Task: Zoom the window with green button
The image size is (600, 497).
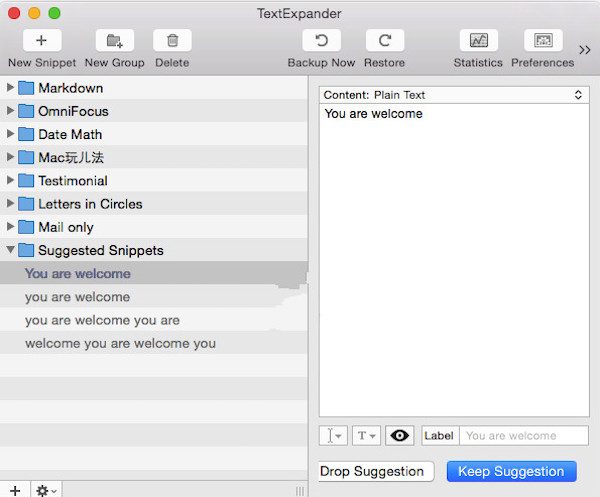Action: coord(54,13)
